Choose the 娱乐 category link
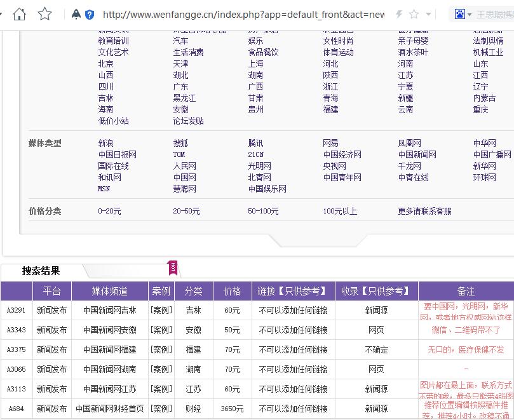 coord(255,41)
